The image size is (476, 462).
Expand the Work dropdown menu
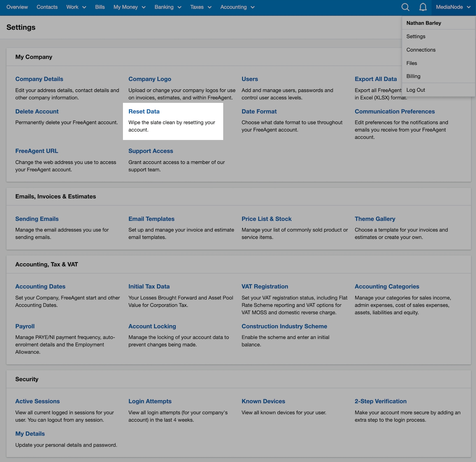pyautogui.click(x=76, y=7)
